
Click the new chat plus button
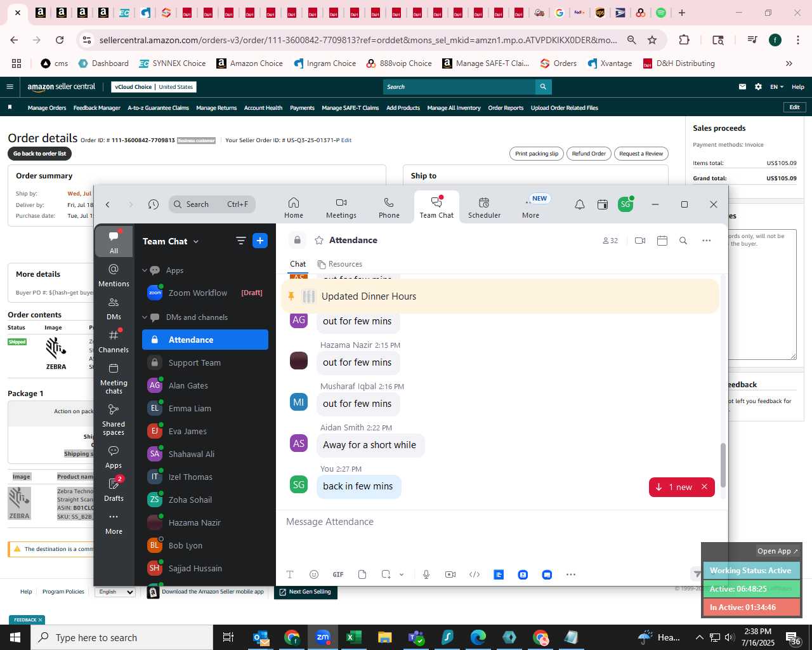(260, 241)
